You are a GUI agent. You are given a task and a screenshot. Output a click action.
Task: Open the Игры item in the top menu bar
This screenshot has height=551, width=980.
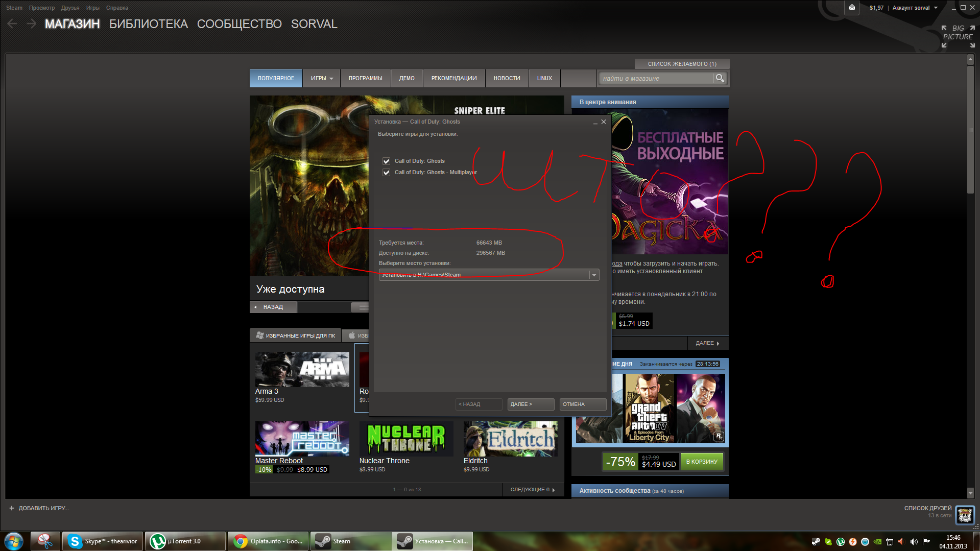click(x=93, y=8)
